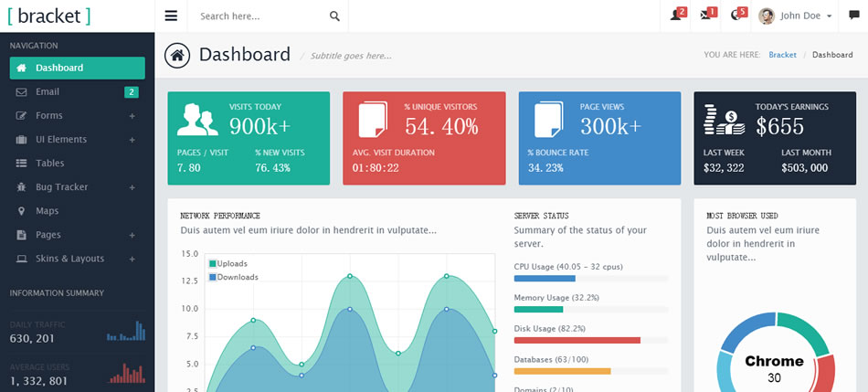Click John Doe's avatar picture
This screenshot has width=868, height=392.
pyautogui.click(x=767, y=16)
